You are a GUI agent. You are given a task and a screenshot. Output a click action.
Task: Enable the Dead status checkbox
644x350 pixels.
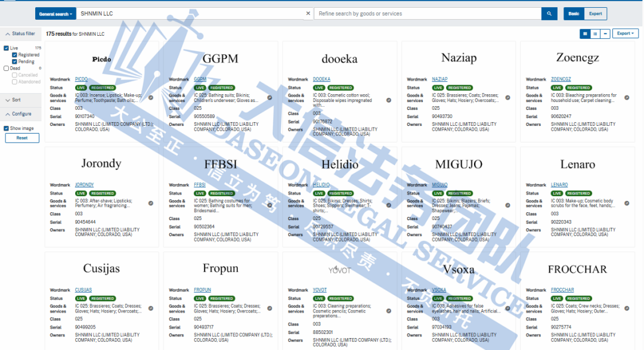(7, 69)
